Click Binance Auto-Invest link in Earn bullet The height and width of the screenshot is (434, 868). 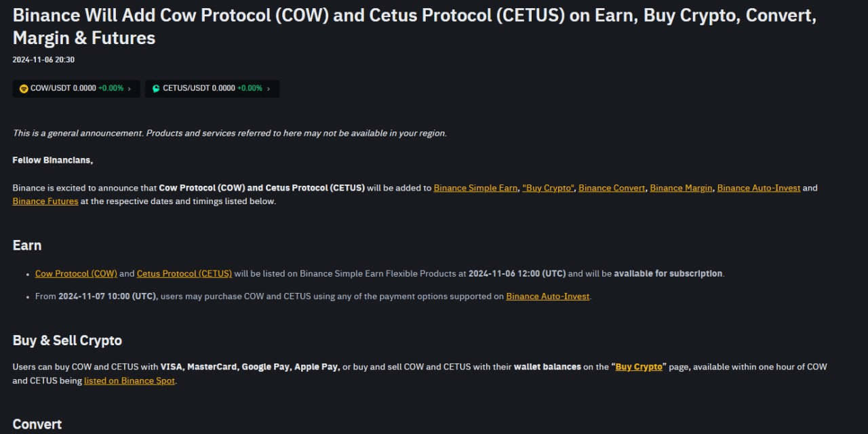(x=548, y=296)
